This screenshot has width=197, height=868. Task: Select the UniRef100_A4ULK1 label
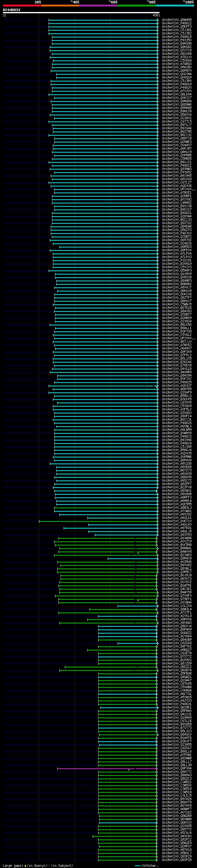coord(176,518)
